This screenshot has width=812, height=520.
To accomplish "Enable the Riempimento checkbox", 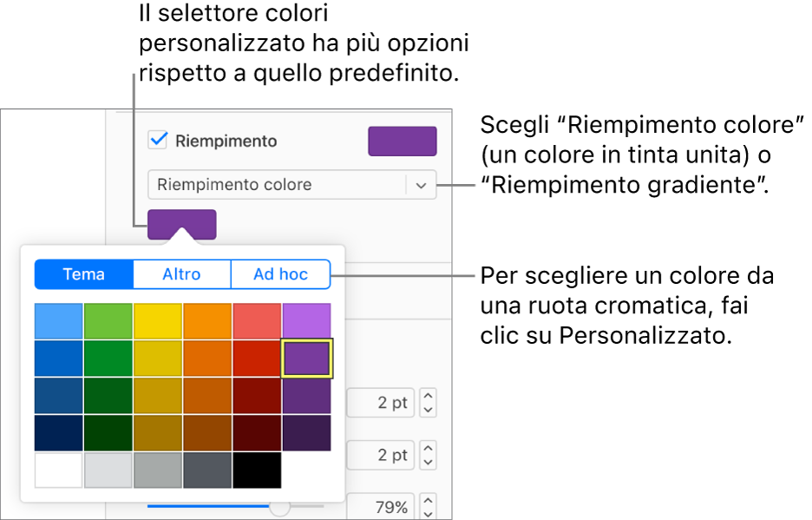I will (156, 141).
